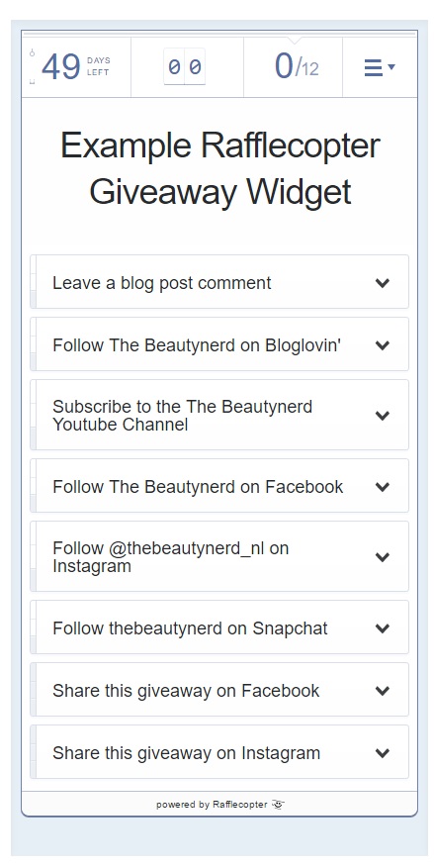Open 'Share this giveaway on Instagram' entry

point(219,752)
